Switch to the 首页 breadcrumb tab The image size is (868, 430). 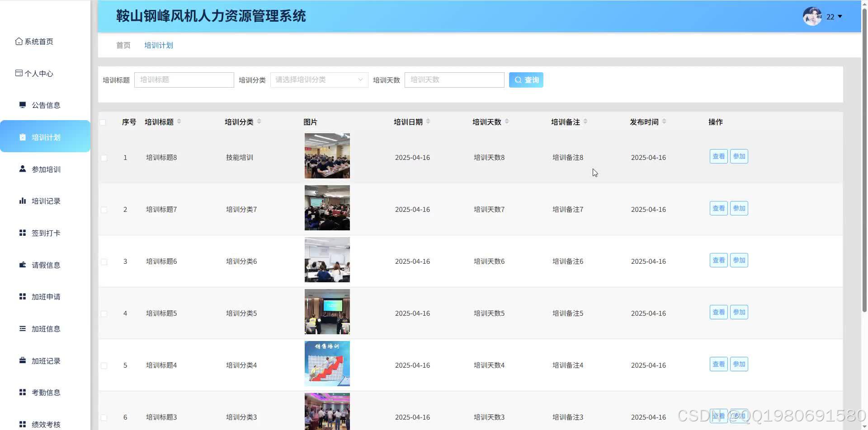[x=123, y=45]
